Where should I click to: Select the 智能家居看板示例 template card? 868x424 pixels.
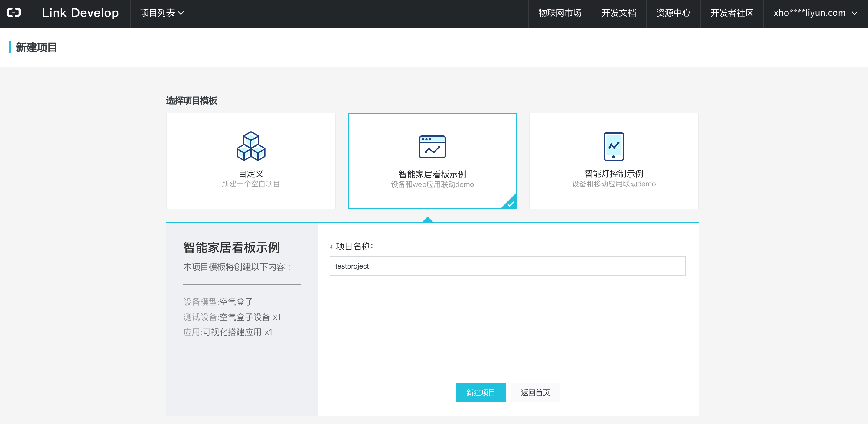click(432, 174)
